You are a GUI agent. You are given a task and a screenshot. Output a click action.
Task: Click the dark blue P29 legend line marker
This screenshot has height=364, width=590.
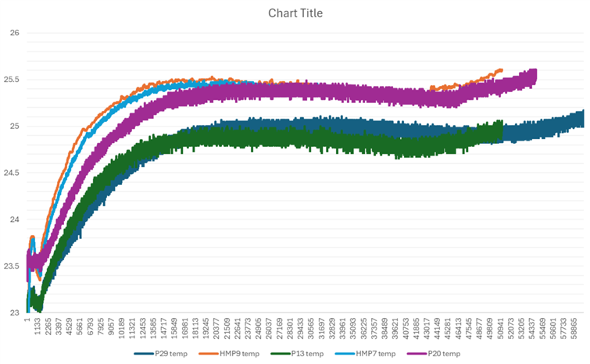(x=144, y=354)
